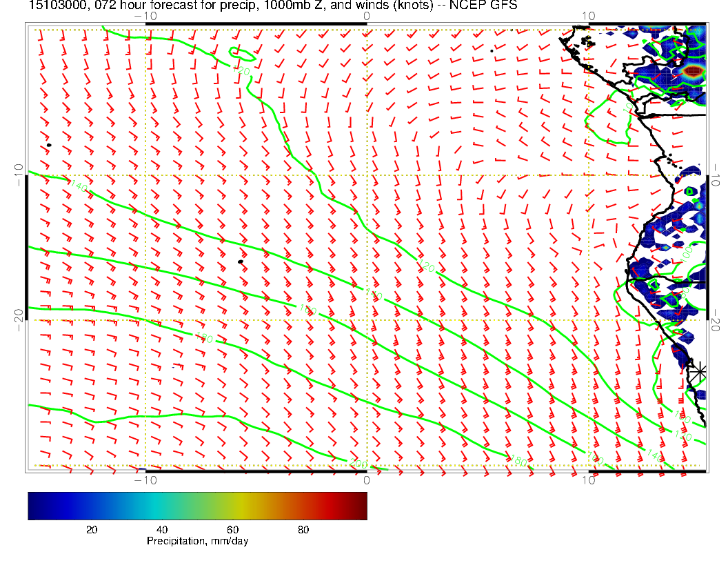Click the Precipitation, mm/day legend label

tap(197, 542)
